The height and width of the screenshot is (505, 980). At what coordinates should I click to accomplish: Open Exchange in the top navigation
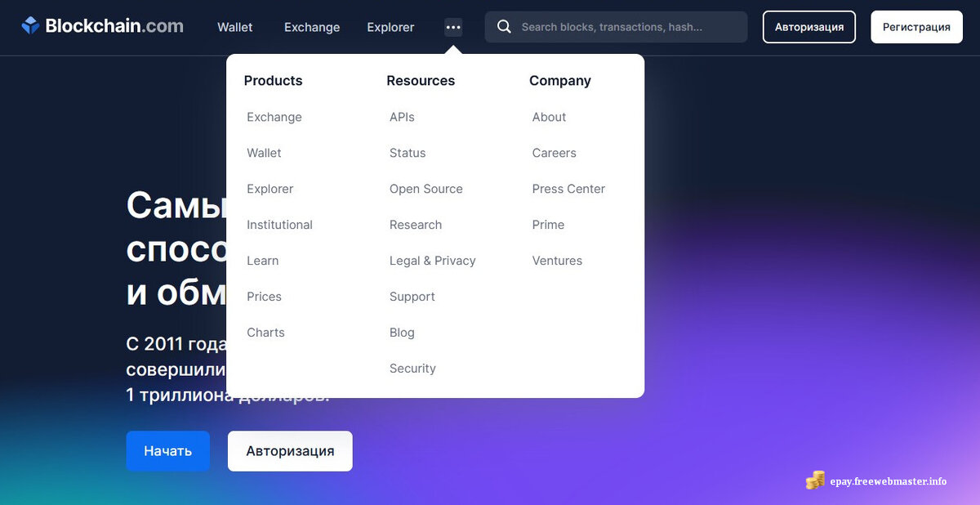(312, 27)
